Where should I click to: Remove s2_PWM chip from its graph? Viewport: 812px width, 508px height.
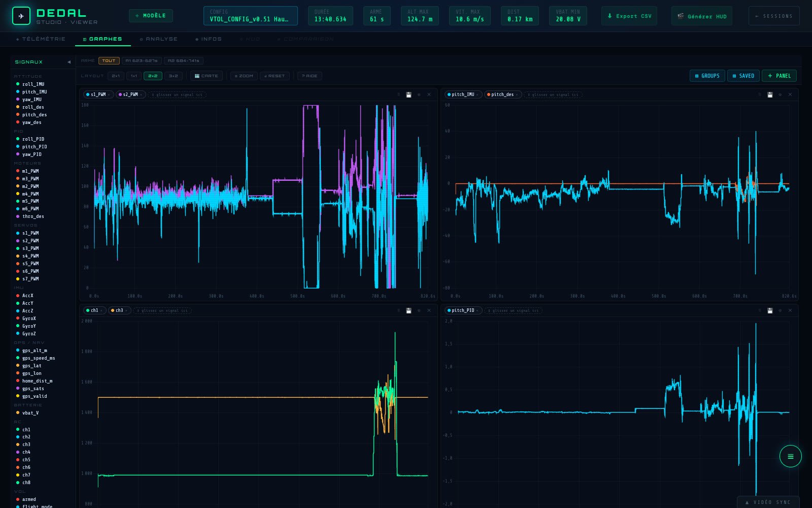[141, 94]
